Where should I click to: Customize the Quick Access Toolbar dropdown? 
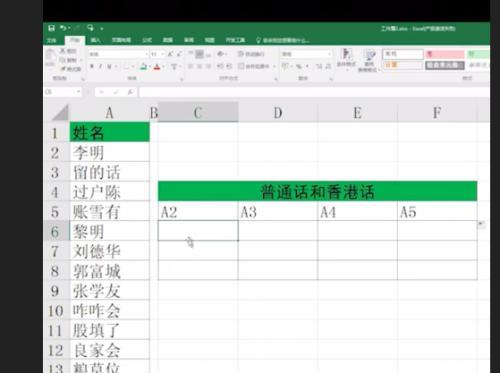pos(102,29)
